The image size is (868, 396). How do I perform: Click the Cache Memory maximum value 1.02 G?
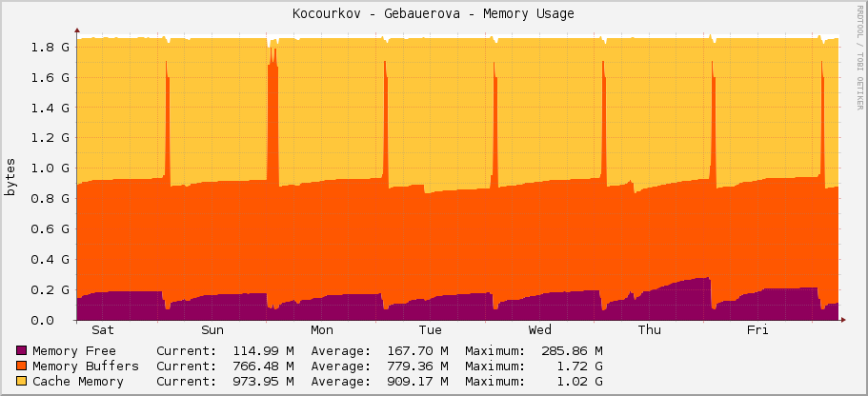point(579,382)
